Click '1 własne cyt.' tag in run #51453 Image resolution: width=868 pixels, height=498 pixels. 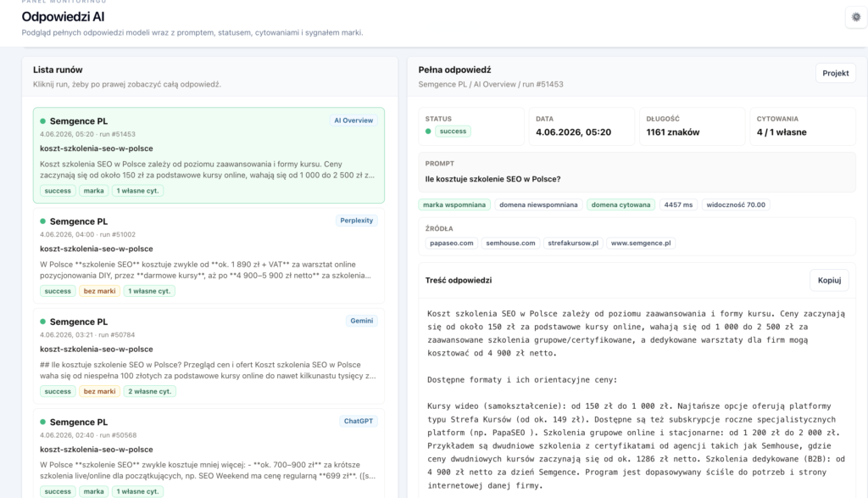pyautogui.click(x=137, y=191)
